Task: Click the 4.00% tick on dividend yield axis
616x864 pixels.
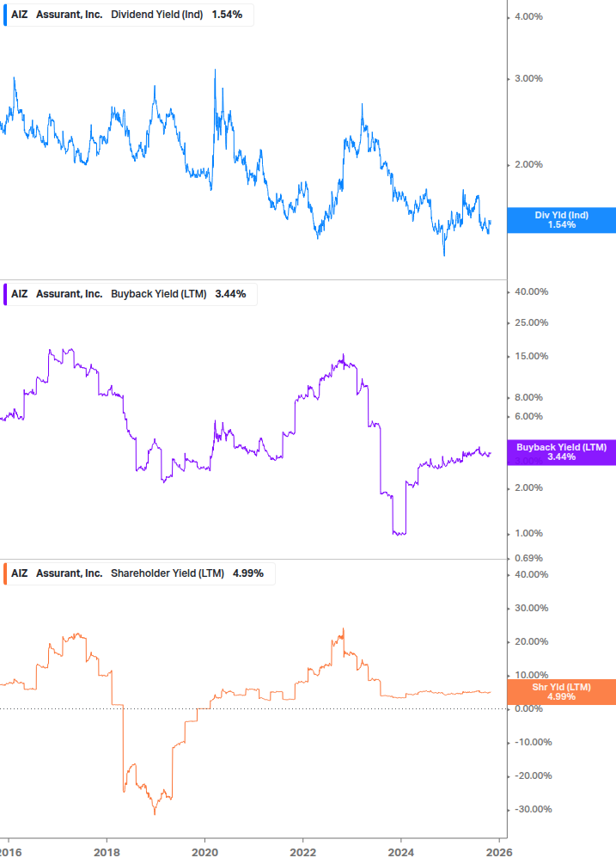Action: (x=528, y=16)
